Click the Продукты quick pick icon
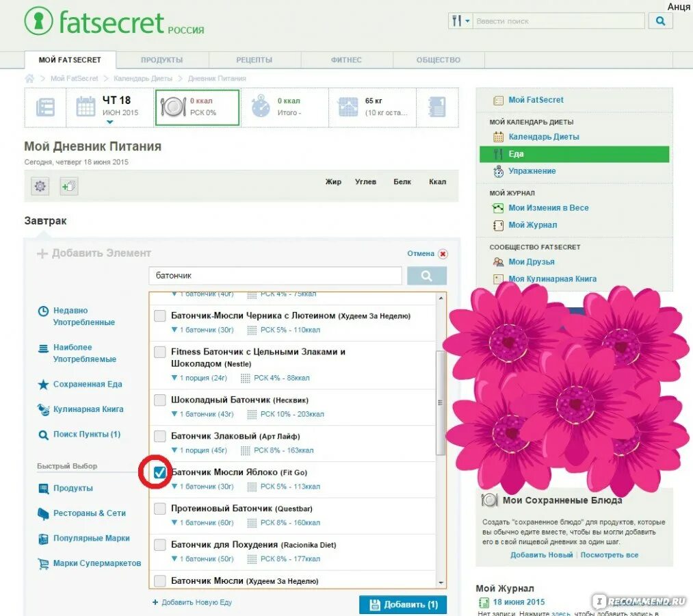This screenshot has height=616, width=693. tap(43, 488)
